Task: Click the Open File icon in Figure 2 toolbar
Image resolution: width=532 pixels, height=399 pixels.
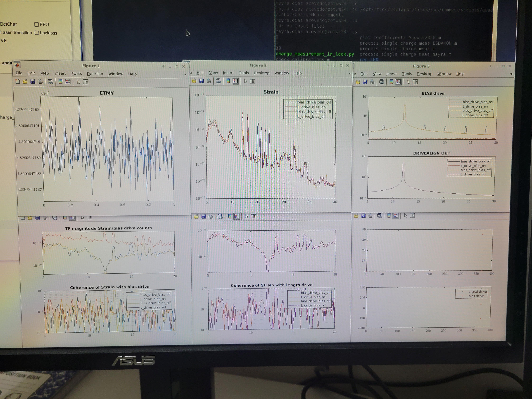Action: (194, 81)
